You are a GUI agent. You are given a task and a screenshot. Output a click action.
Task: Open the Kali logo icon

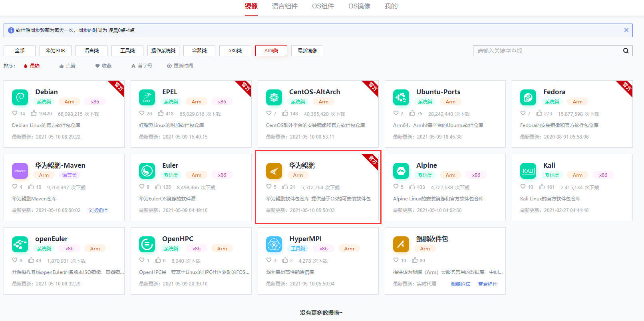[528, 171]
